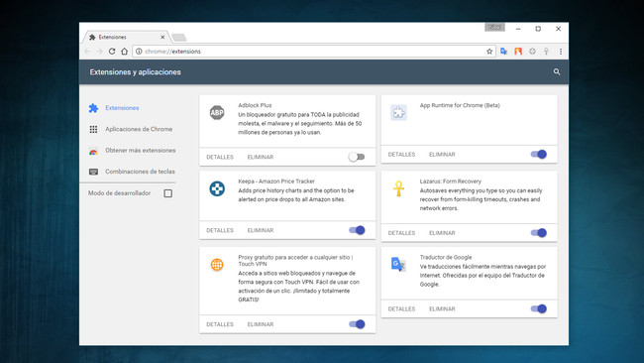644x363 pixels.
Task: Disable the Keepa extension toggle
Action: click(357, 230)
